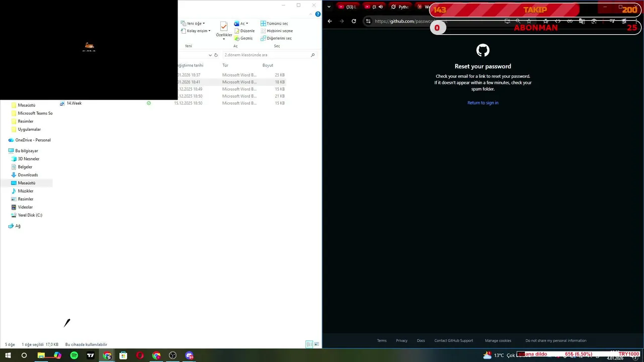The width and height of the screenshot is (644, 362).
Task: Click Diğerlerini seç to invert the selection
Action: tap(276, 38)
